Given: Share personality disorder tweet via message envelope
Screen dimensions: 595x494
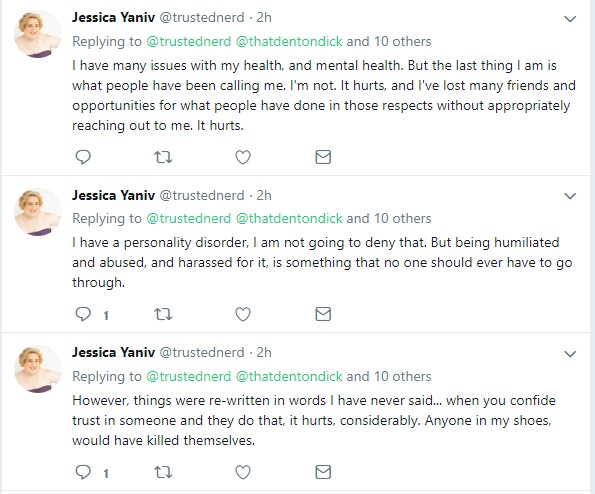Looking at the screenshot, I should pos(323,314).
